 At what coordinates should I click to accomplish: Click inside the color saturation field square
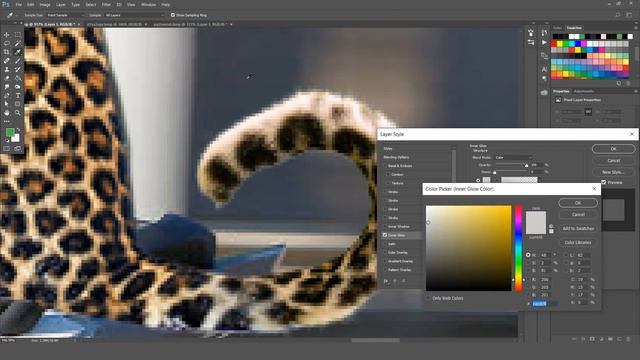[x=469, y=248]
